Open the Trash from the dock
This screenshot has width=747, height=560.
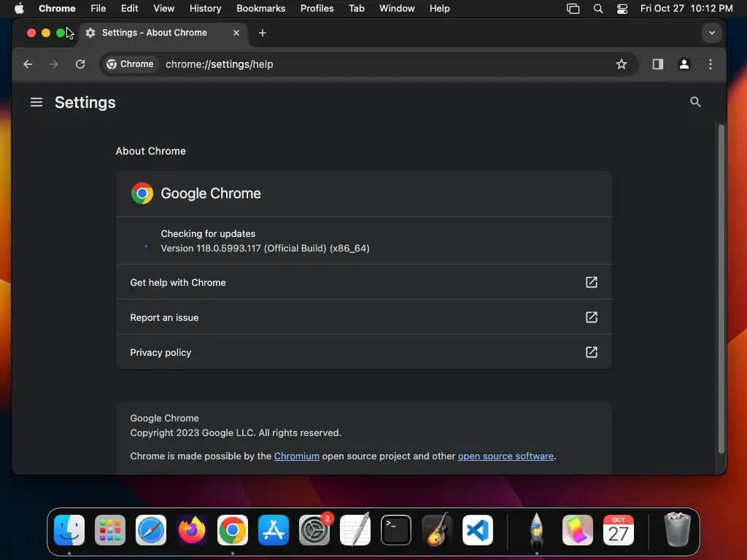click(x=677, y=529)
